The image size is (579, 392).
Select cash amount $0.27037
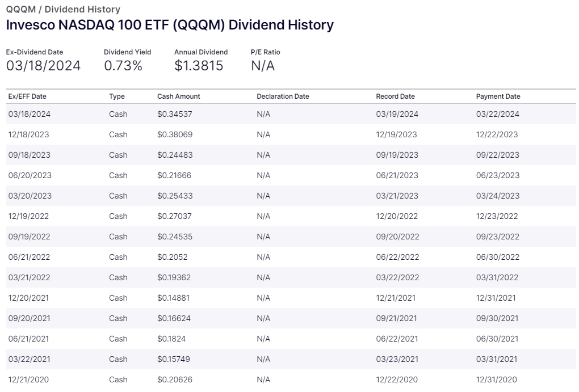pos(174,216)
